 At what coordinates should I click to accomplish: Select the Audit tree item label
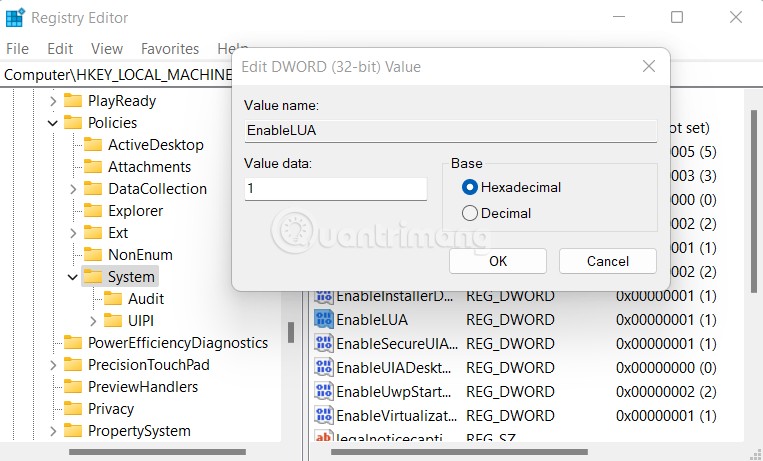click(146, 299)
